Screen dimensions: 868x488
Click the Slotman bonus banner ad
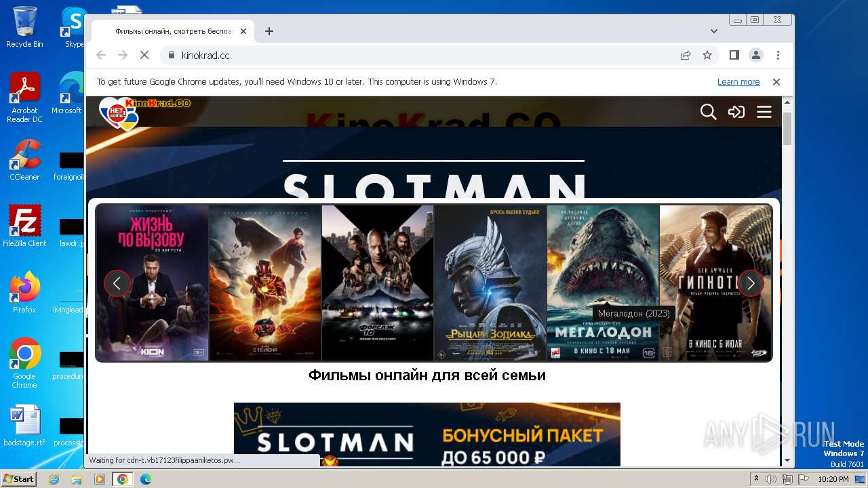pyautogui.click(x=427, y=434)
